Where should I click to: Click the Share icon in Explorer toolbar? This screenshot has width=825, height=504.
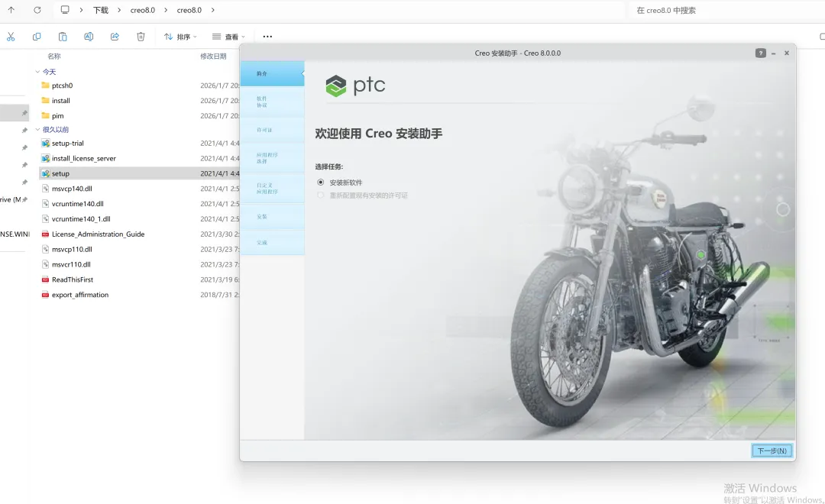(115, 37)
